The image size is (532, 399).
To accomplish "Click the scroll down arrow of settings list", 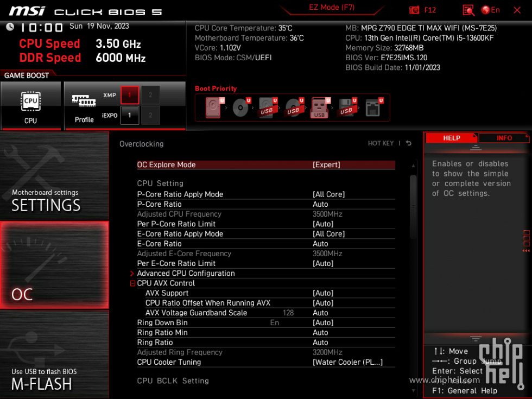I will pos(413,390).
